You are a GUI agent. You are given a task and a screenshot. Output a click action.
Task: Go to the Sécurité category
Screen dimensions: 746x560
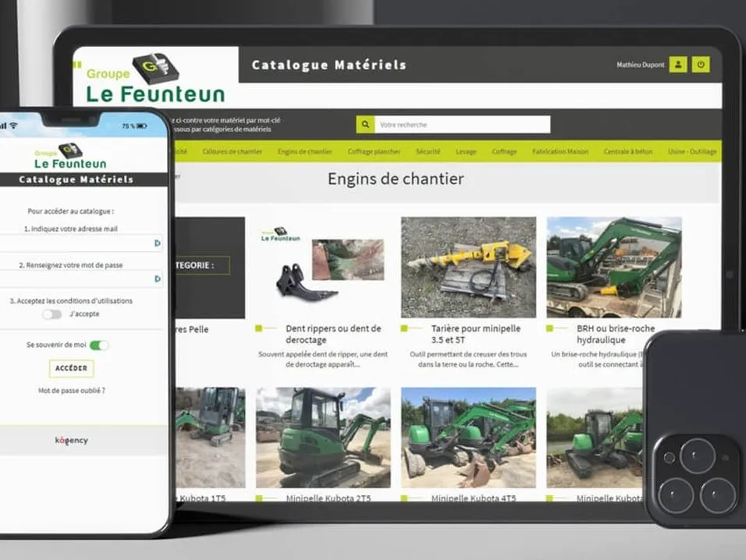pyautogui.click(x=428, y=151)
